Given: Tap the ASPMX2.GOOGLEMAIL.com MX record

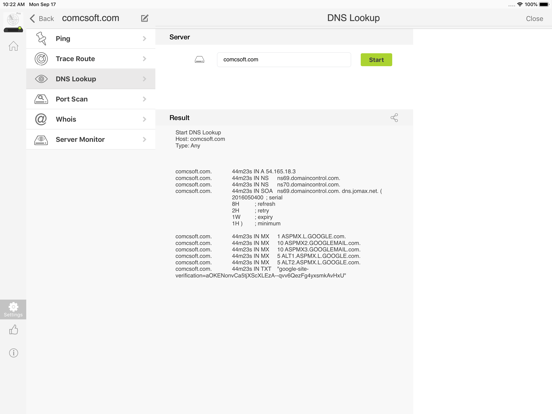Looking at the screenshot, I should pyautogui.click(x=268, y=243).
